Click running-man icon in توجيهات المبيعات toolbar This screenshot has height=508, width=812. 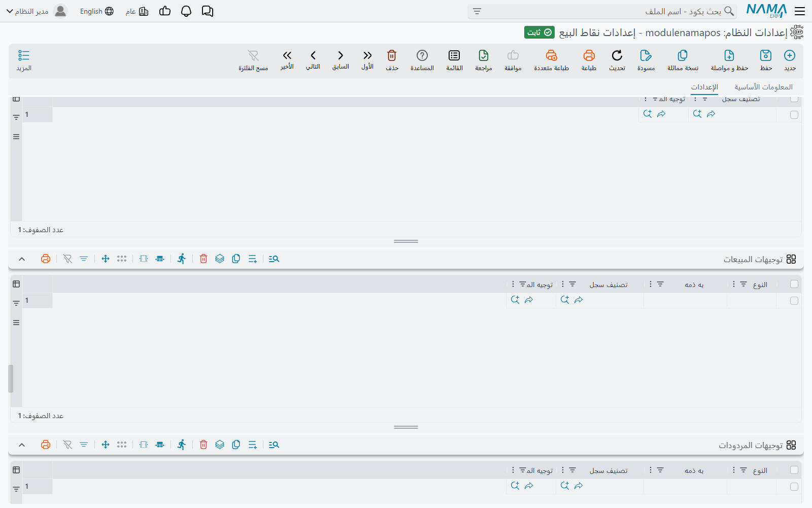(x=182, y=259)
